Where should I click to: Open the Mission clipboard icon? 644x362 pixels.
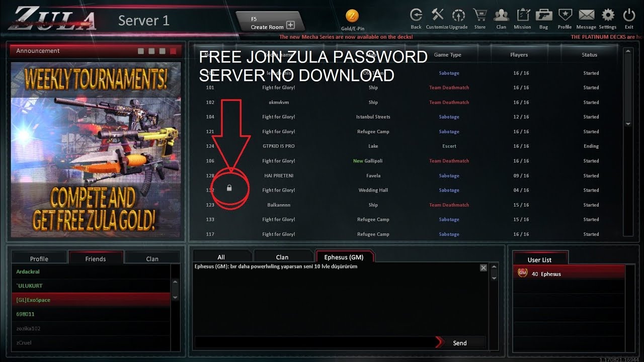523,16
